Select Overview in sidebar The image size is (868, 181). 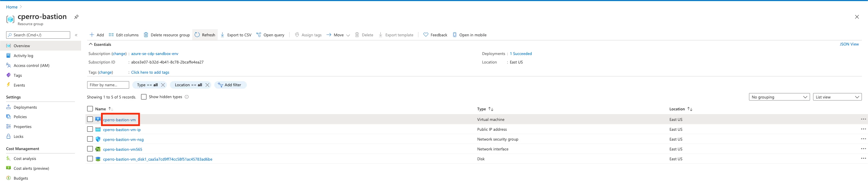[x=40, y=46]
